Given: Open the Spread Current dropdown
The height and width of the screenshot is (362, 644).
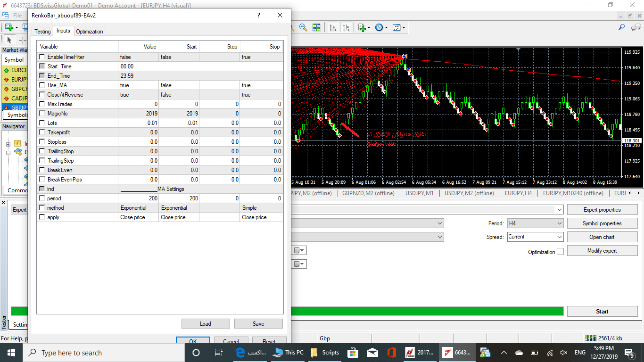Looking at the screenshot, I should 535,237.
